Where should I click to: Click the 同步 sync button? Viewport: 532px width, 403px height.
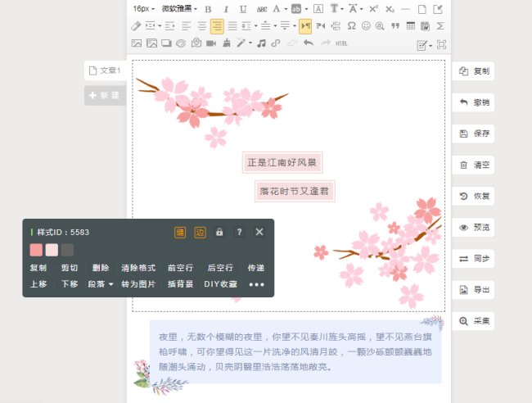(x=473, y=259)
